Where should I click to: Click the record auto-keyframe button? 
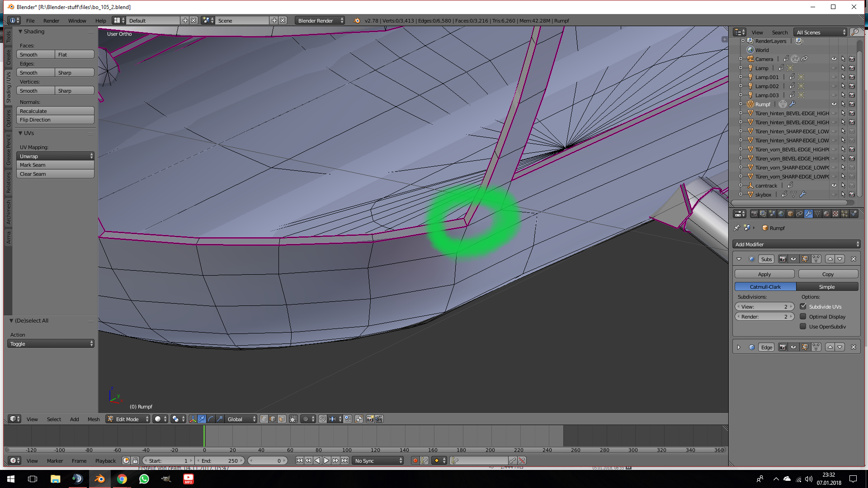pyautogui.click(x=415, y=461)
